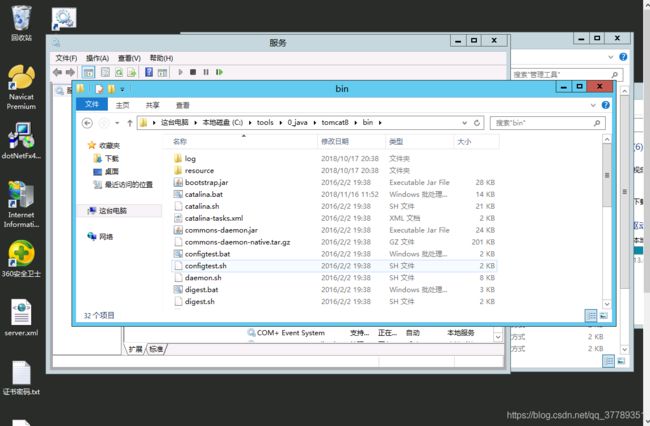Open quick access toolbar customize dropdown

click(x=122, y=89)
